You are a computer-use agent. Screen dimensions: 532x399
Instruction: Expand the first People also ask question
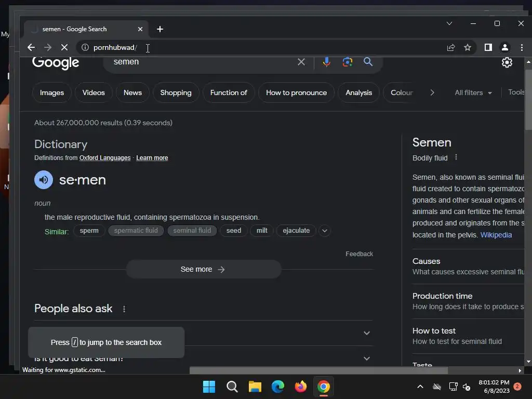pos(367,333)
